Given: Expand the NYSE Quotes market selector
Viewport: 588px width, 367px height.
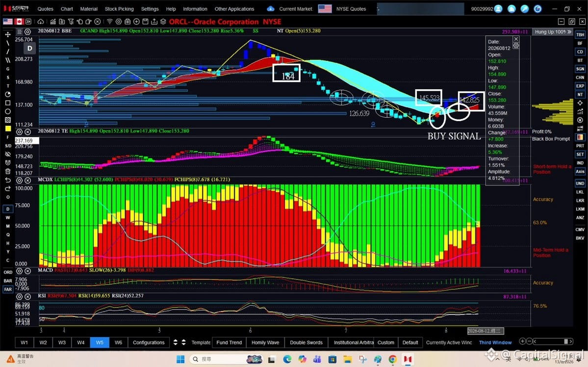Looking at the screenshot, I should (x=351, y=9).
